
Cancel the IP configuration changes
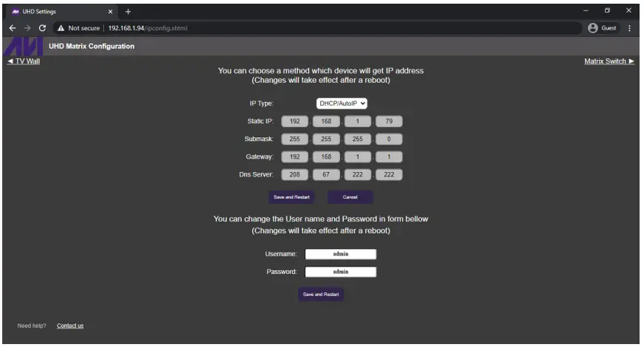point(350,197)
